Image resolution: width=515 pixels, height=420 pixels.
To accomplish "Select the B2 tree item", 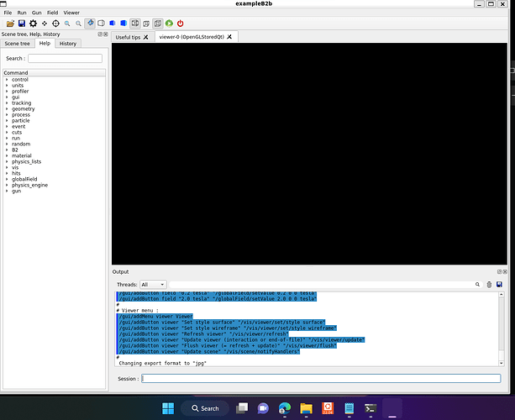I will click(x=15, y=150).
